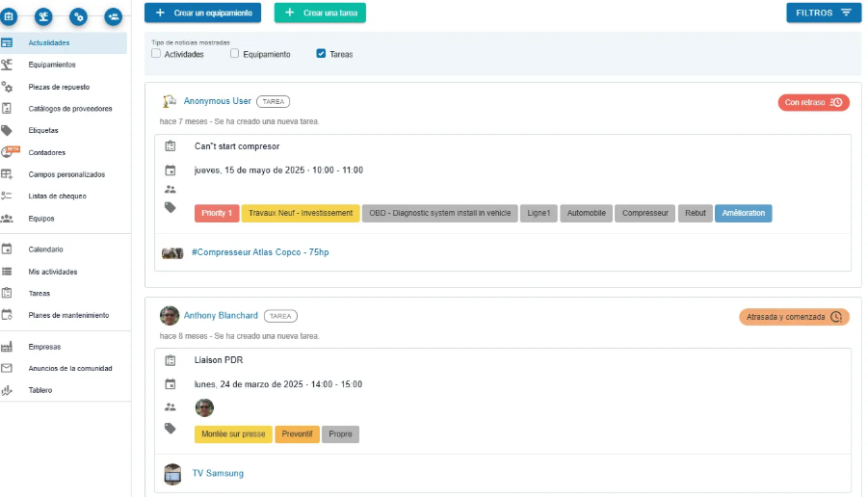Click the Empresas factory icon
This screenshot has height=497, width=868.
[x=8, y=347]
